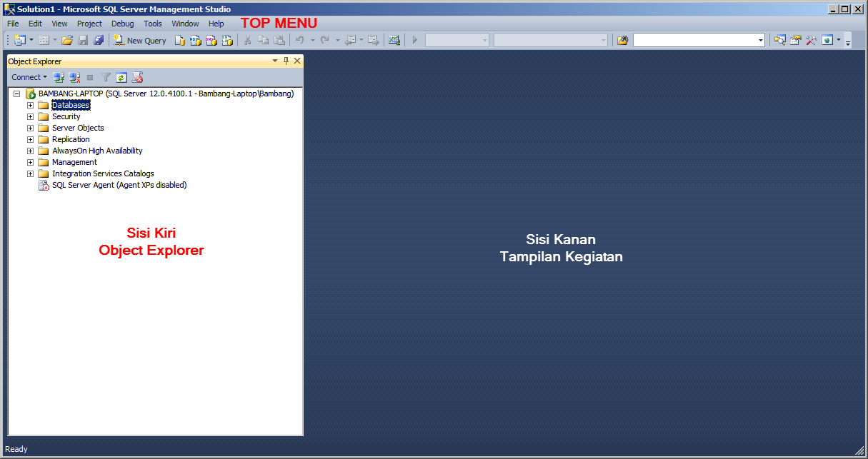The width and height of the screenshot is (868, 459).
Task: Open a new Analysis Services MDX Query
Action: 196,40
